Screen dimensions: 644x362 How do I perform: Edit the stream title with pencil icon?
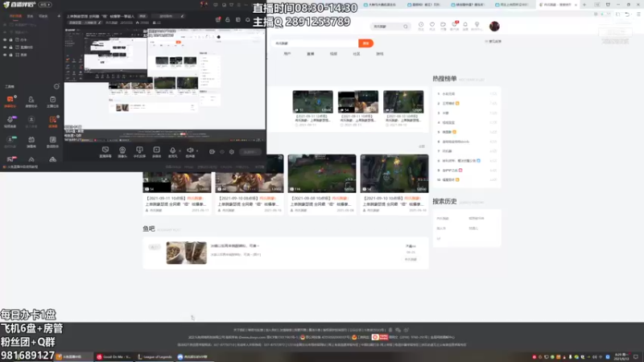coord(183,16)
